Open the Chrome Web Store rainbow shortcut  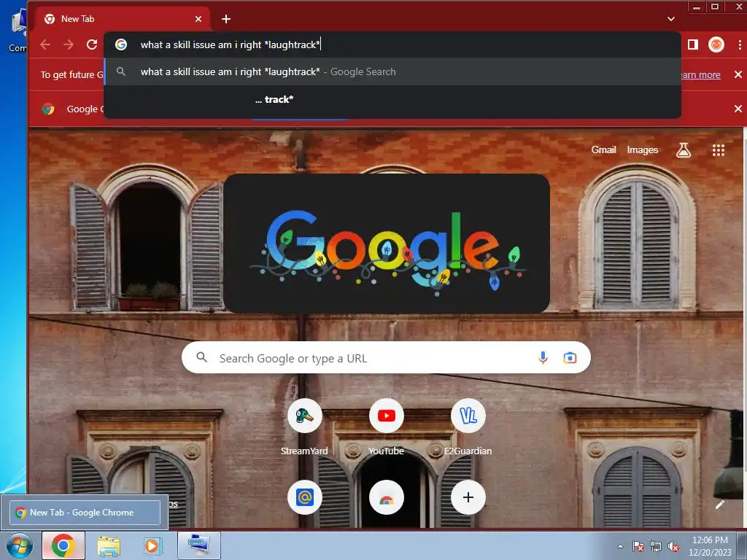pos(387,497)
